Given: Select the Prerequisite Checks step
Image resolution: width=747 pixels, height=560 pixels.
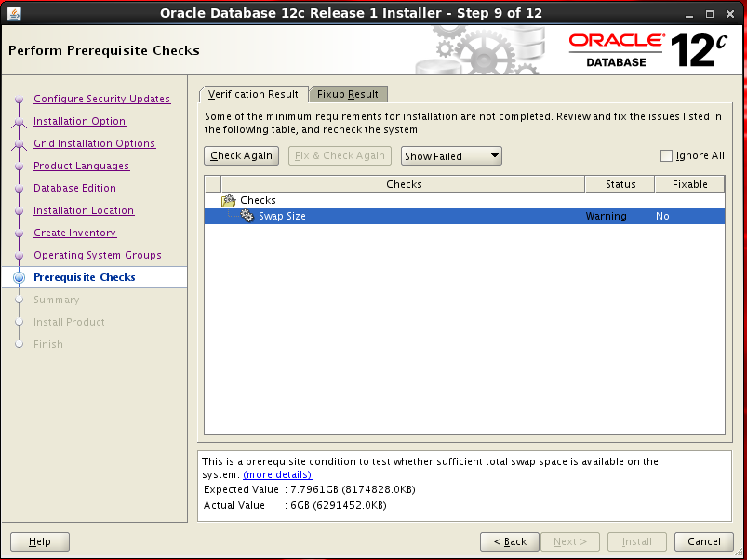Looking at the screenshot, I should click(85, 277).
